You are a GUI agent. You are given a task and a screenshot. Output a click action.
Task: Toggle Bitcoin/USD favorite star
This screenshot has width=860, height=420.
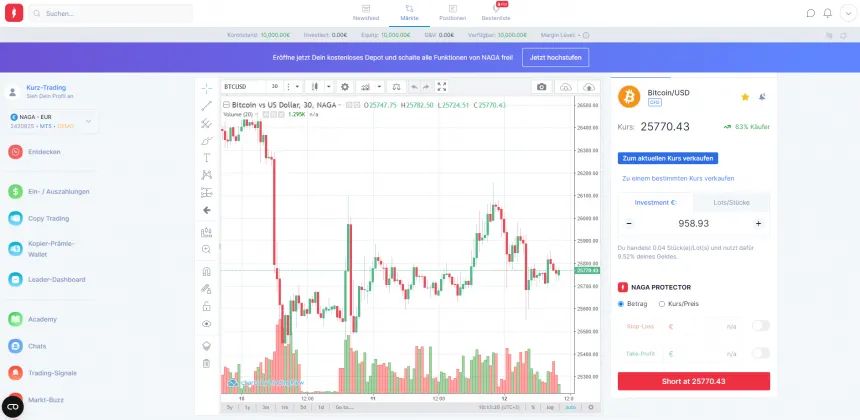[745, 97]
